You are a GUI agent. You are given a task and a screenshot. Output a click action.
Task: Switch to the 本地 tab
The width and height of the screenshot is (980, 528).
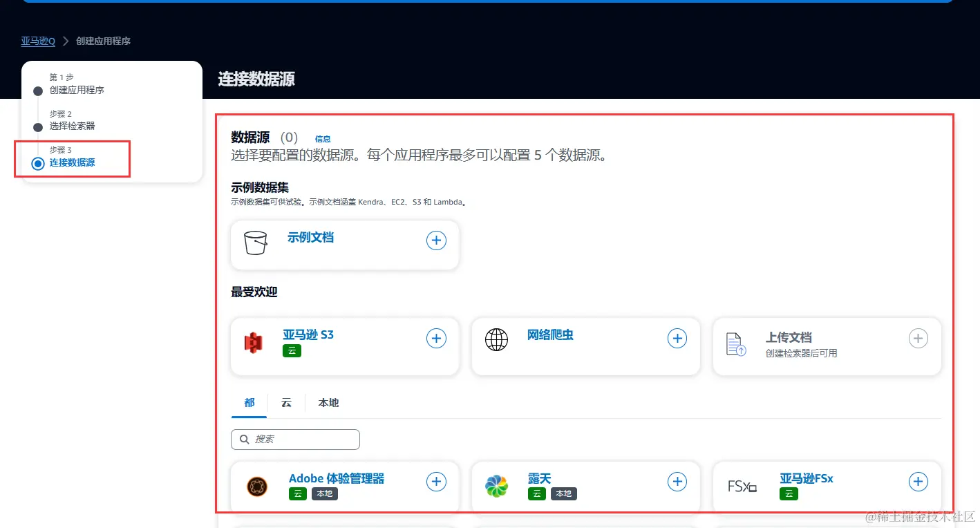pyautogui.click(x=328, y=403)
